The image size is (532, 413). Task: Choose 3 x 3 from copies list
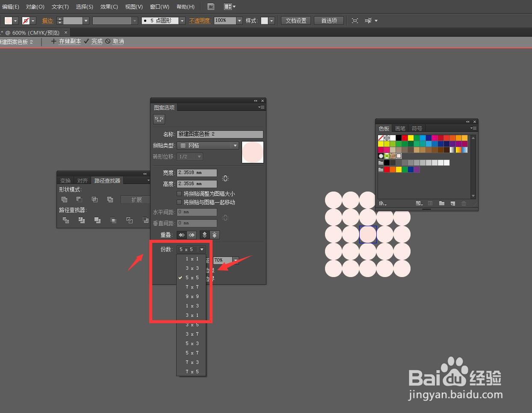pos(191,268)
